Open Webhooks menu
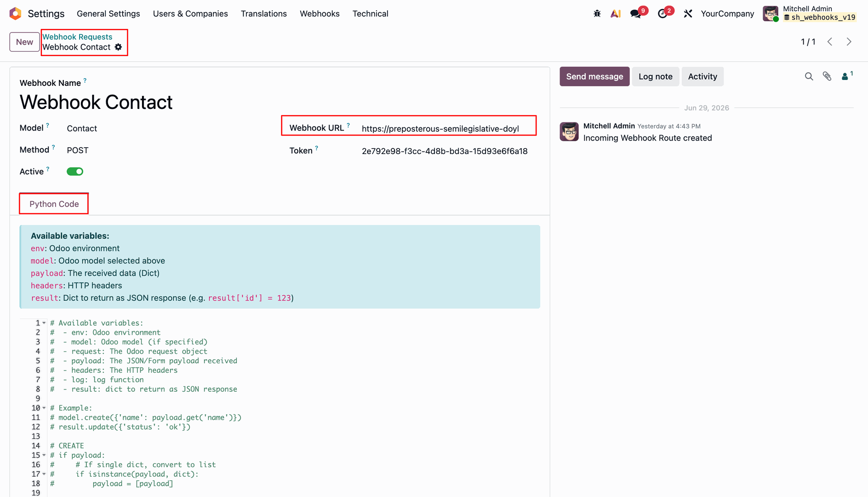Image resolution: width=868 pixels, height=497 pixels. tap(320, 14)
